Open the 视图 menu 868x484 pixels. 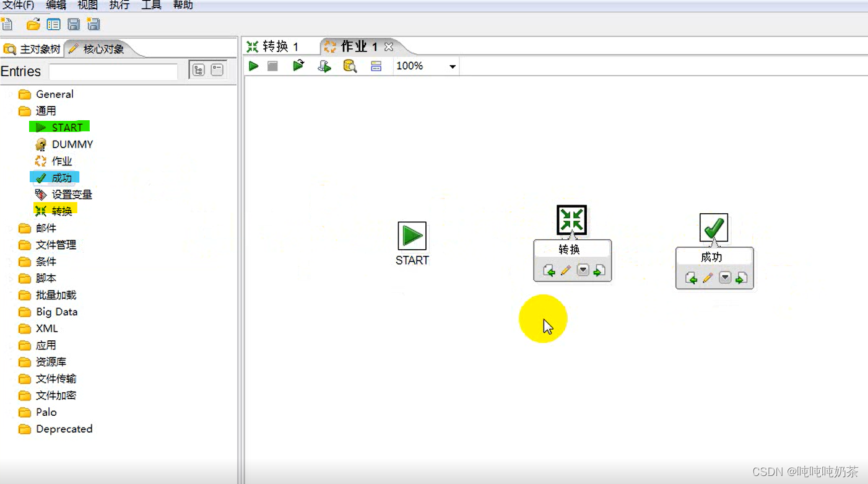point(88,5)
